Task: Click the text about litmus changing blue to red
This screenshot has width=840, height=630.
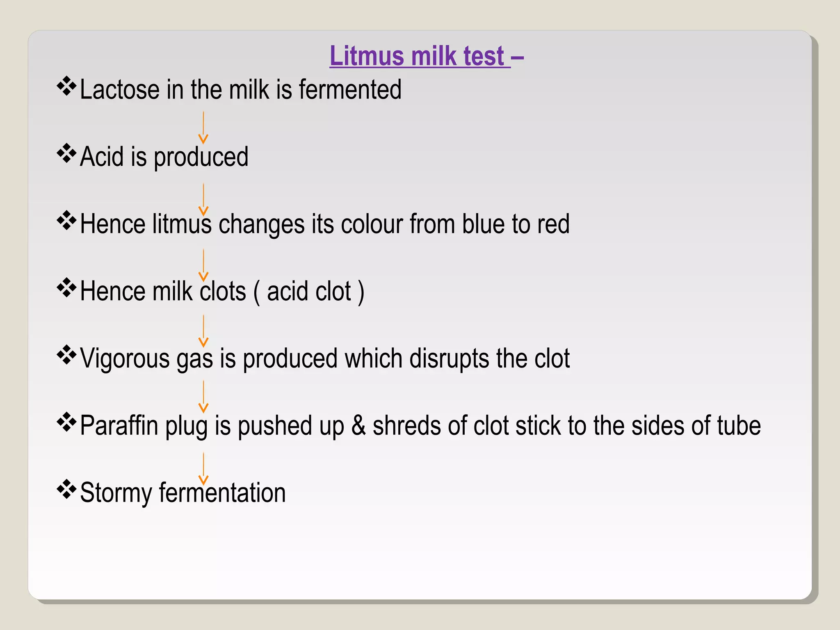Action: click(x=325, y=224)
